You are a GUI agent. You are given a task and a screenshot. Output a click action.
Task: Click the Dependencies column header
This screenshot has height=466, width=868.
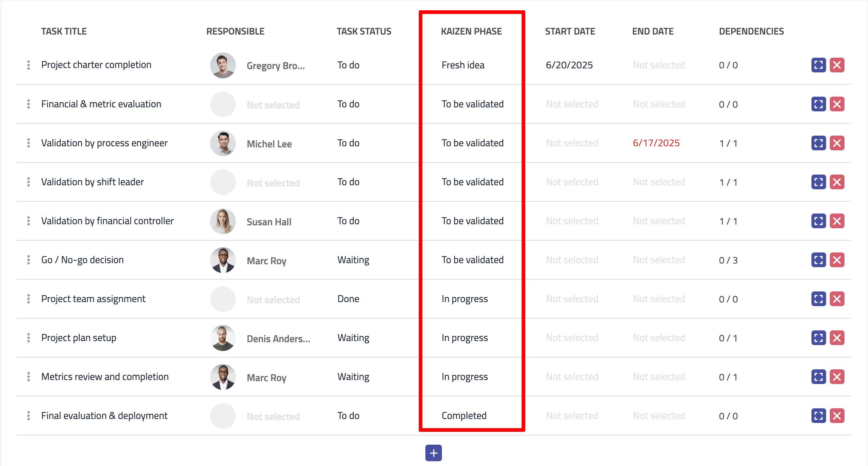click(751, 31)
